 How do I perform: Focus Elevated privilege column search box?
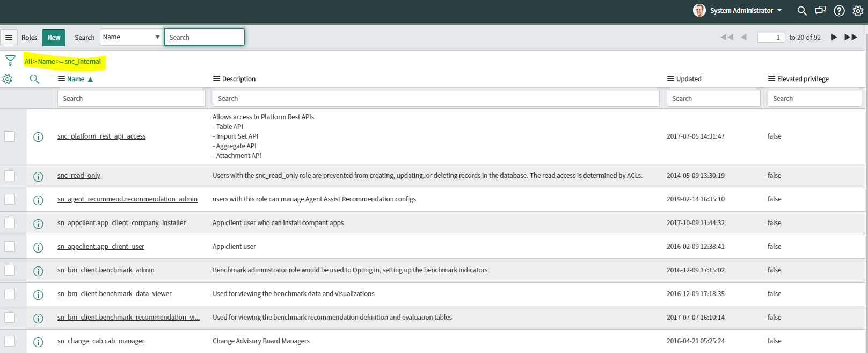click(x=815, y=98)
